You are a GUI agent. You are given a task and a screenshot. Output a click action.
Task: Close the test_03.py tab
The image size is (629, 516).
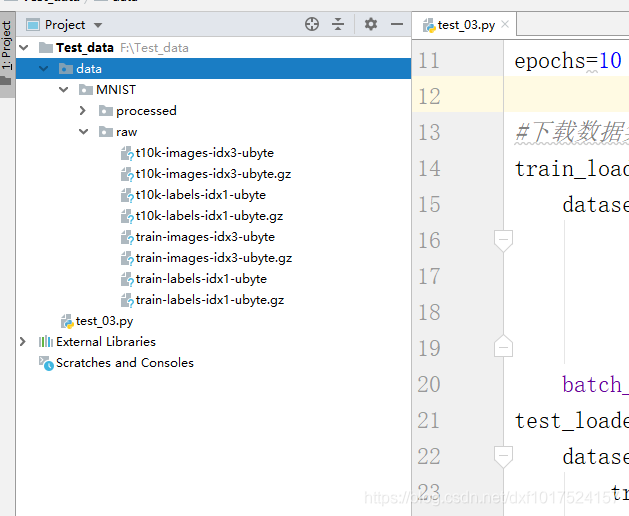point(505,24)
